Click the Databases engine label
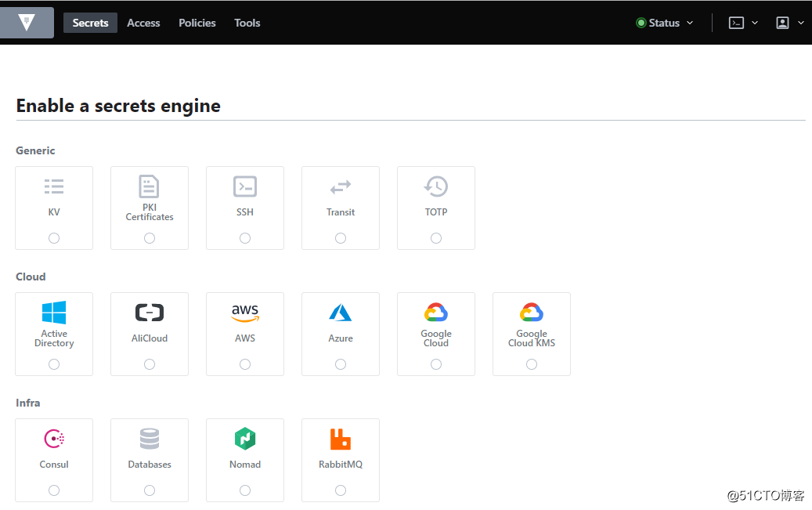The width and height of the screenshot is (812, 510). [x=149, y=465]
